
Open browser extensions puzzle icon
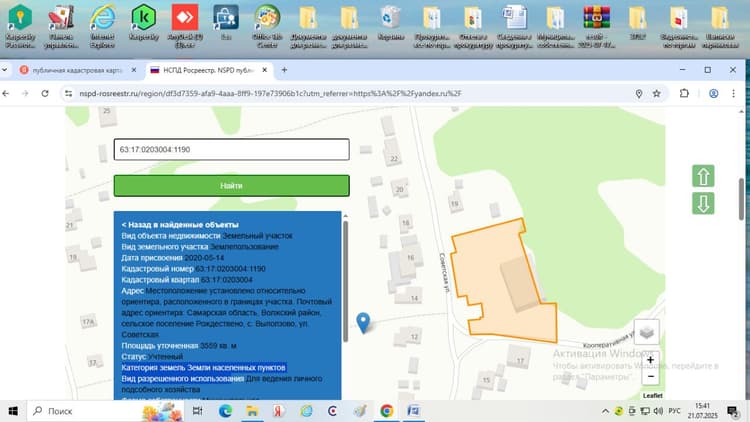pos(684,93)
